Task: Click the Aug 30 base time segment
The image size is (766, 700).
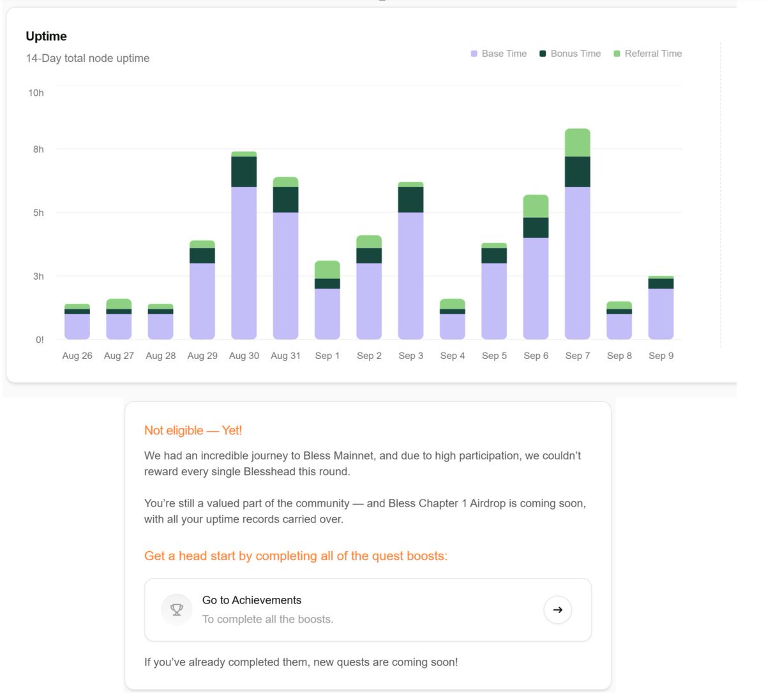Action: [x=244, y=263]
